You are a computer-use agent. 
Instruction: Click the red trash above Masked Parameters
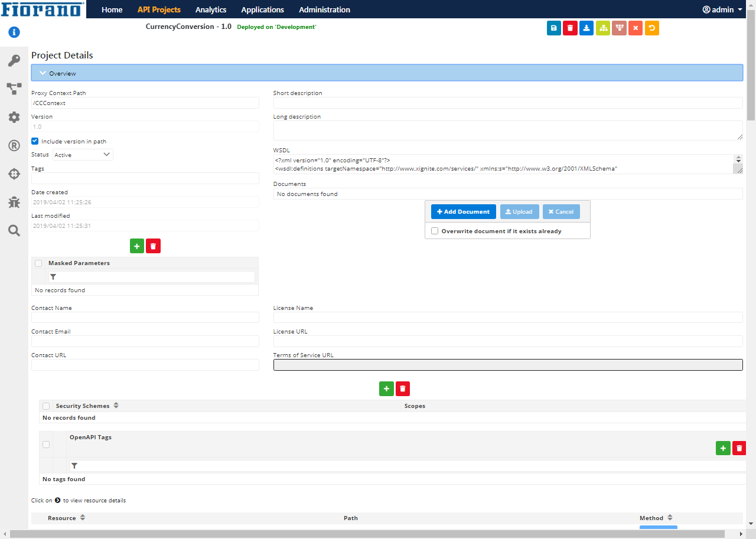click(x=153, y=246)
